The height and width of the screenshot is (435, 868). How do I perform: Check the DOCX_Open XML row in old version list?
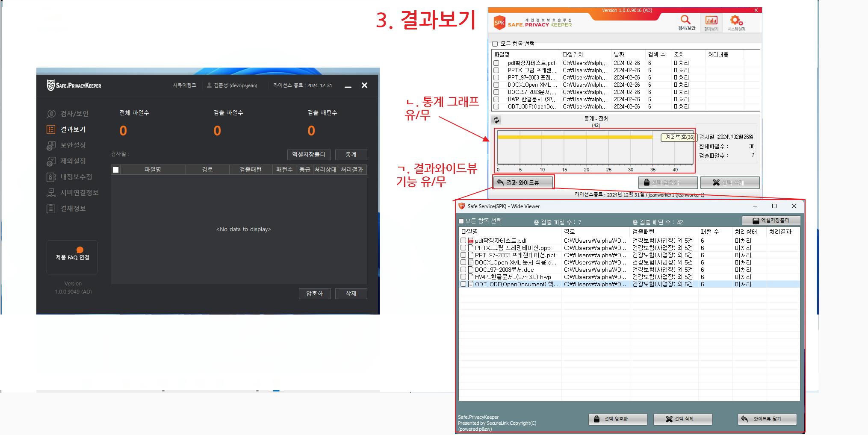496,85
